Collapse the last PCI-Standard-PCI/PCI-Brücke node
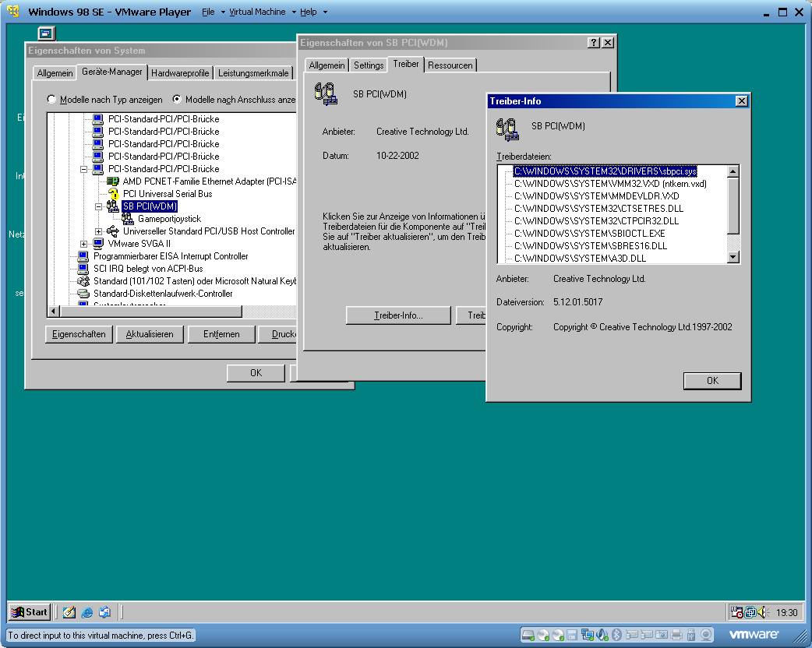 (83, 169)
